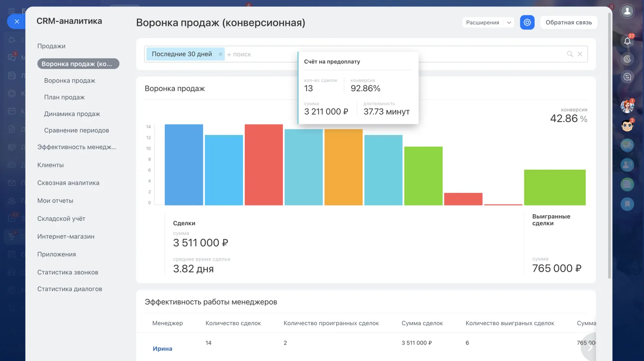Viewport: 644px width, 361px height.
Task: Click the Обратная связь button
Action: click(568, 22)
